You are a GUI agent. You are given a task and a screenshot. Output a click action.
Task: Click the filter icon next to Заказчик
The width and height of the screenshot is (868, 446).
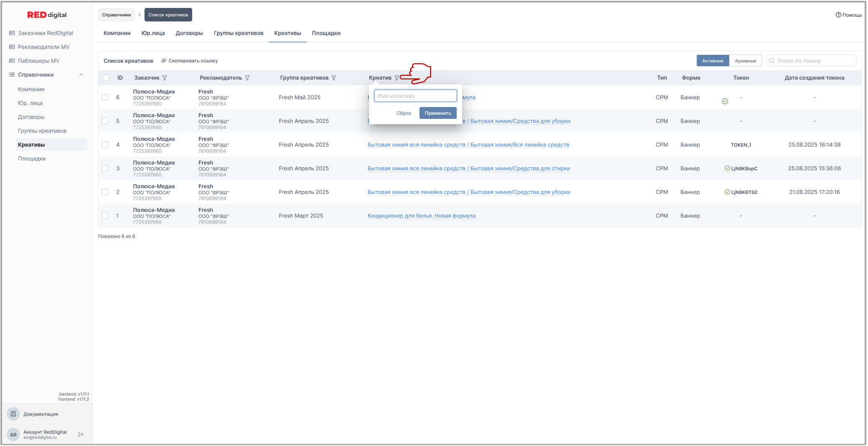164,78
